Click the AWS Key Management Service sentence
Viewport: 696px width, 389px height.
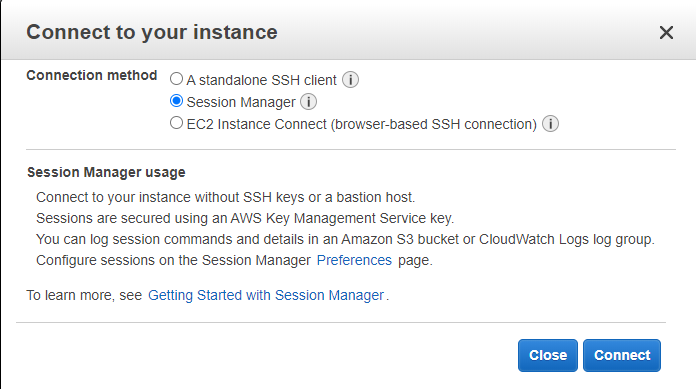(x=245, y=218)
